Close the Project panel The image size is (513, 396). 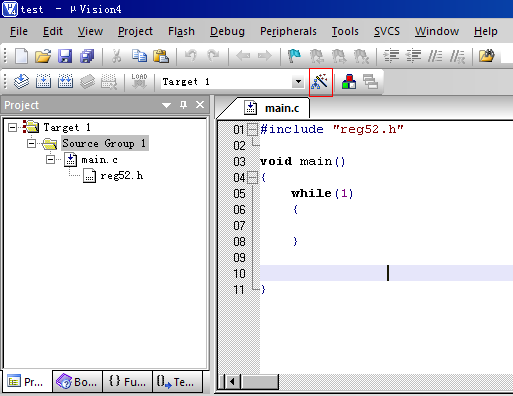pos(200,105)
